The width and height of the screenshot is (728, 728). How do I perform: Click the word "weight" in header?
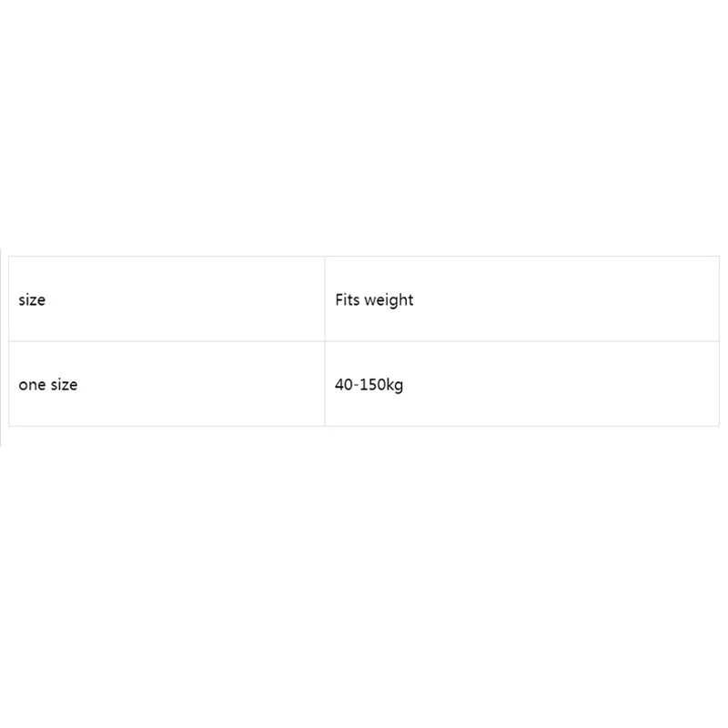click(x=389, y=301)
